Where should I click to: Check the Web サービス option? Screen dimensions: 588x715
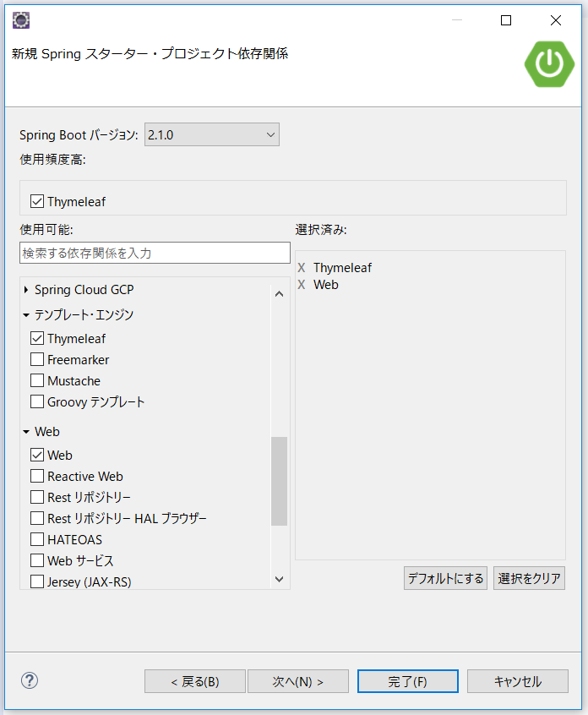pos(37,560)
